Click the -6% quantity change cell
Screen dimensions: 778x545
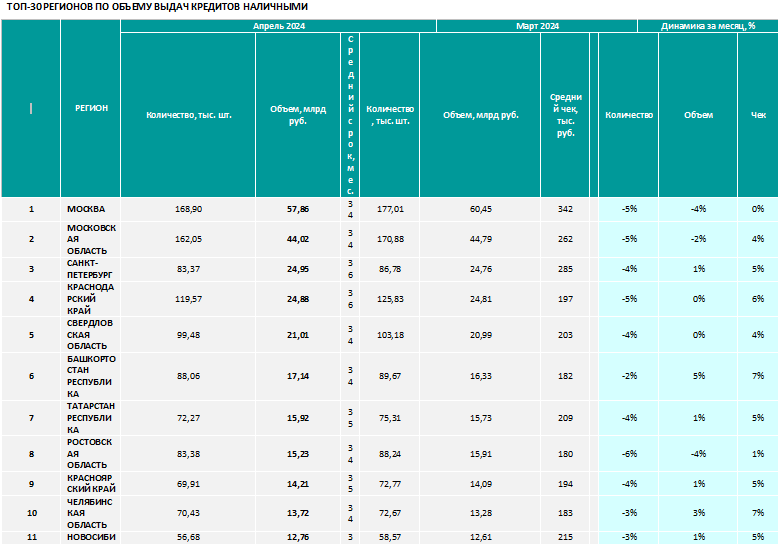[x=629, y=454]
